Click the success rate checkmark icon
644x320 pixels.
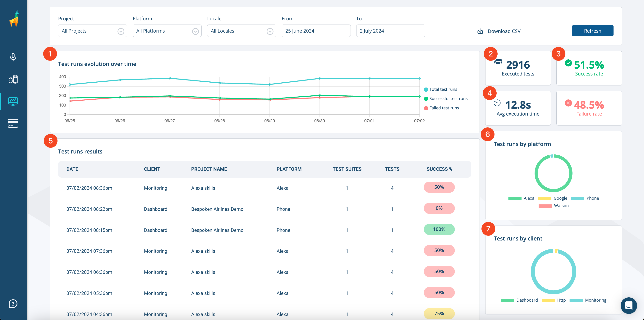point(568,63)
